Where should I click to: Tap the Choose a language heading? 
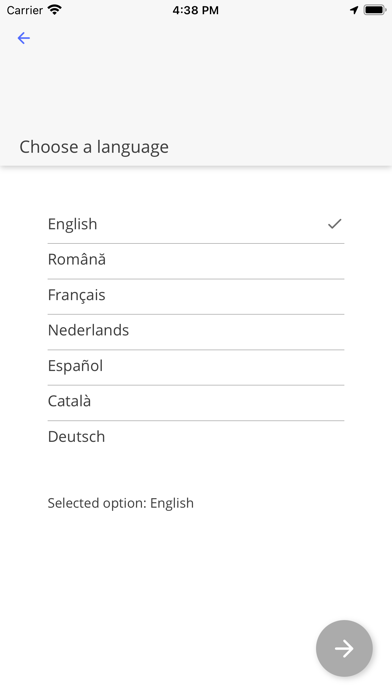94,147
